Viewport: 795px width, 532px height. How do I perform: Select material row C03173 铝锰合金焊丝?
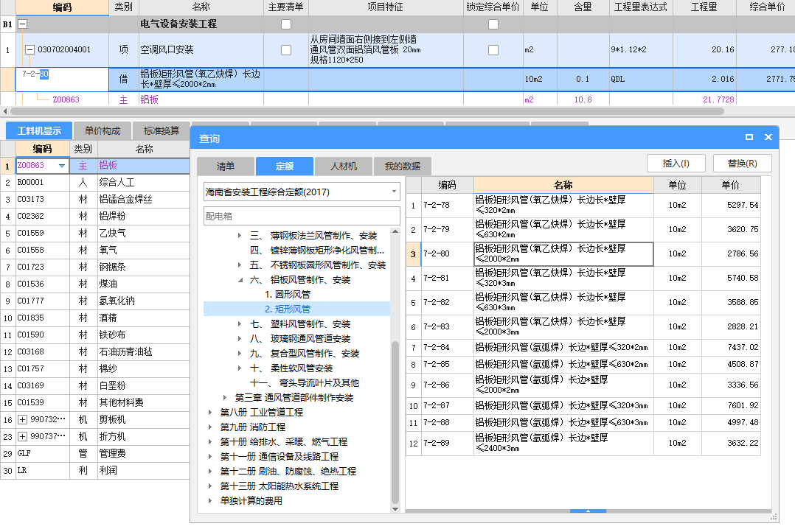point(95,199)
